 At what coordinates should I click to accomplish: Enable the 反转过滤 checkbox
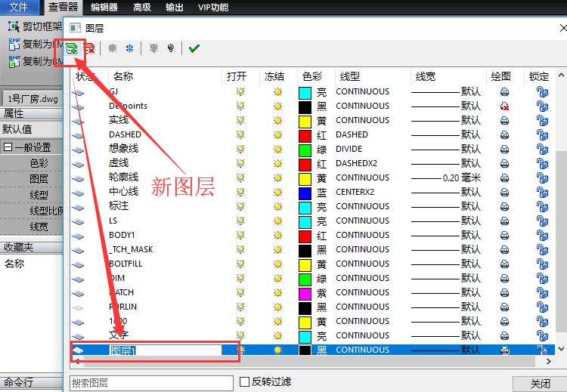pyautogui.click(x=244, y=382)
